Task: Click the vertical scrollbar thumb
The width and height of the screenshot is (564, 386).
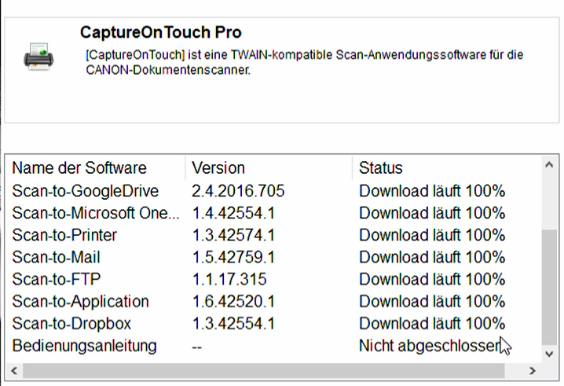Action: [x=549, y=287]
